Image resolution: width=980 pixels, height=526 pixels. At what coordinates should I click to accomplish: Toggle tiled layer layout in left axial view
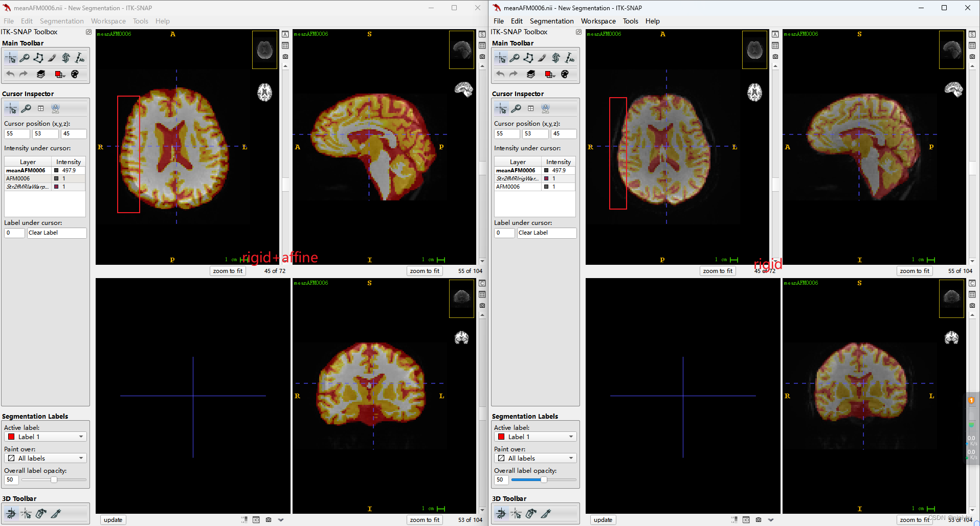coord(285,45)
